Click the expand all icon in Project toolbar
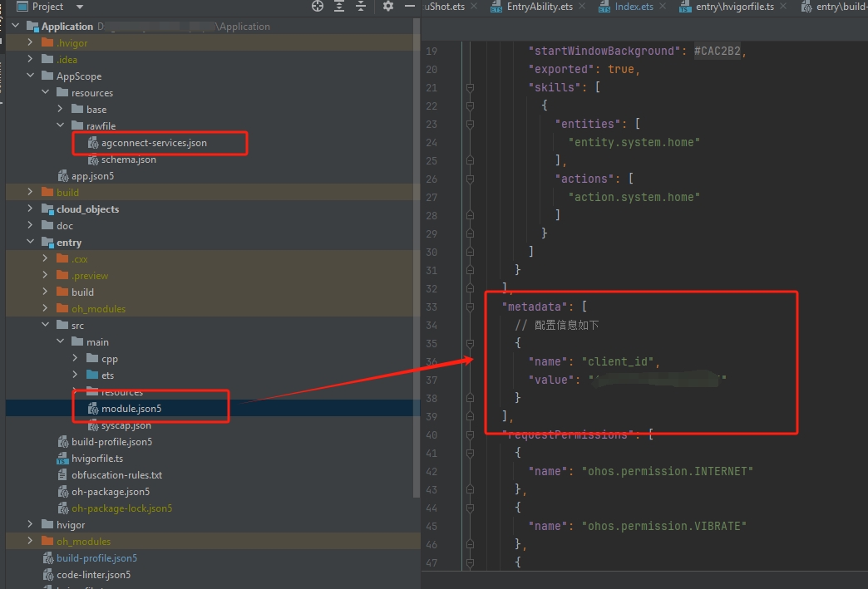 tap(339, 6)
